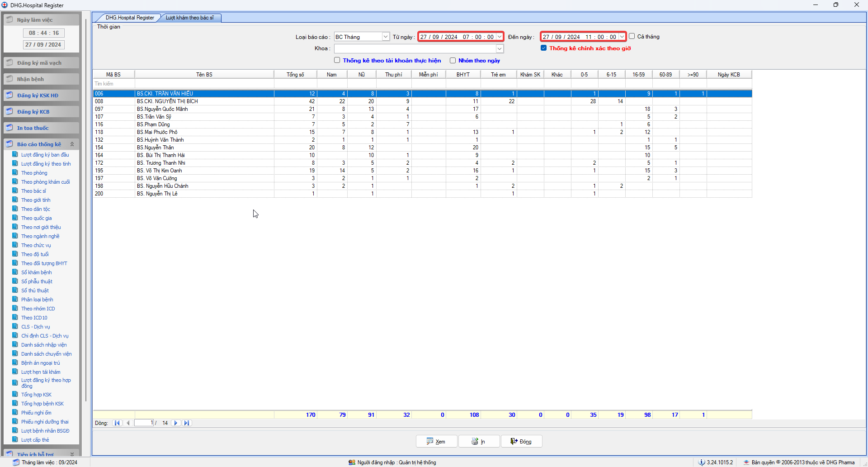Uncheck Thống kê chính xác theo giờ
Screen dimensions: 868x467
coord(544,48)
